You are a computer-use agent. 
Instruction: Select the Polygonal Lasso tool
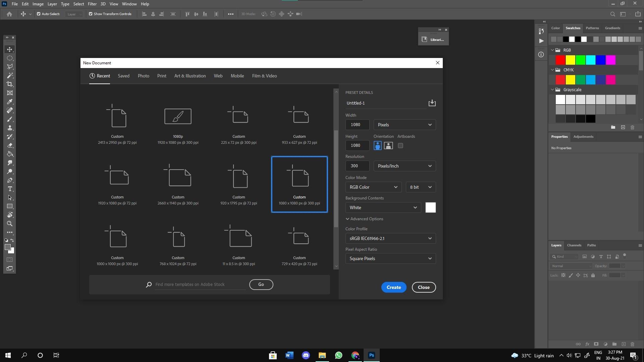pos(10,67)
